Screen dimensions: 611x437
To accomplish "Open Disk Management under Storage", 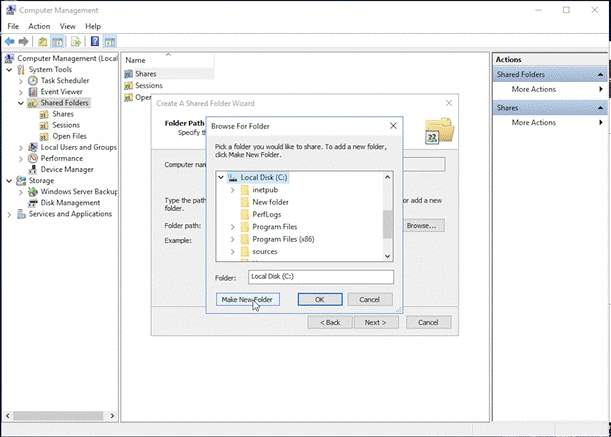I will tap(70, 202).
